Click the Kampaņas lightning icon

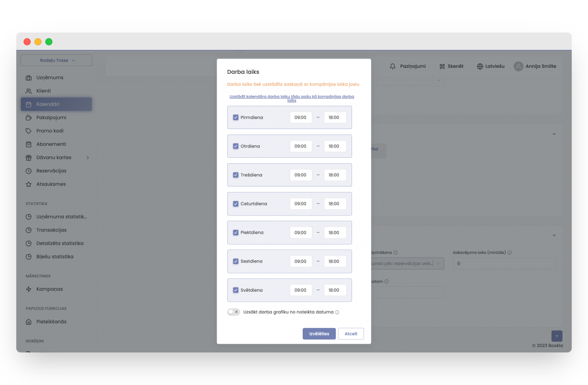[x=29, y=289]
